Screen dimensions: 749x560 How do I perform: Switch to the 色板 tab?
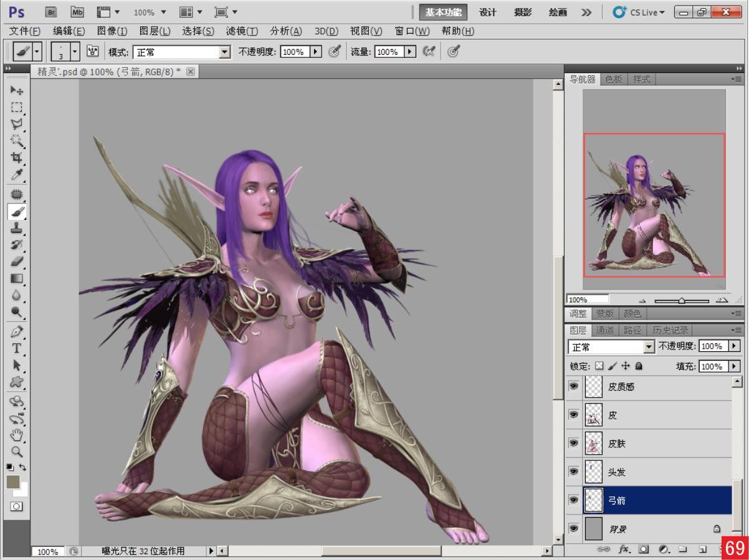[x=613, y=79]
